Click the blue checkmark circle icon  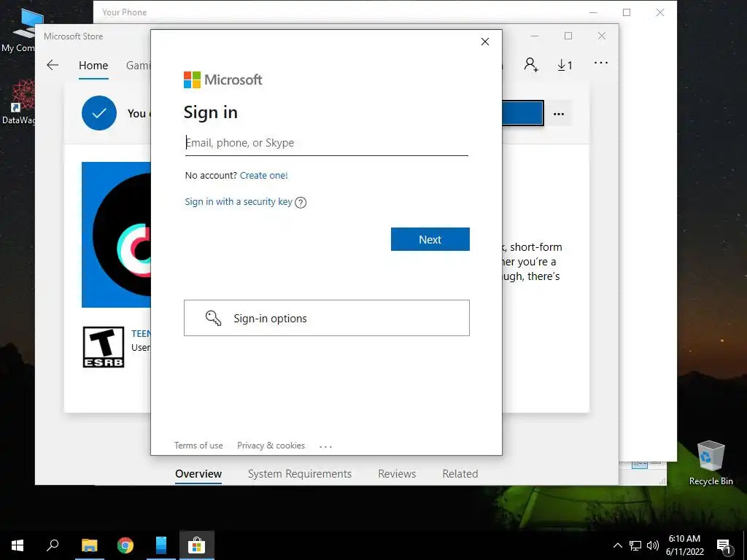point(99,113)
